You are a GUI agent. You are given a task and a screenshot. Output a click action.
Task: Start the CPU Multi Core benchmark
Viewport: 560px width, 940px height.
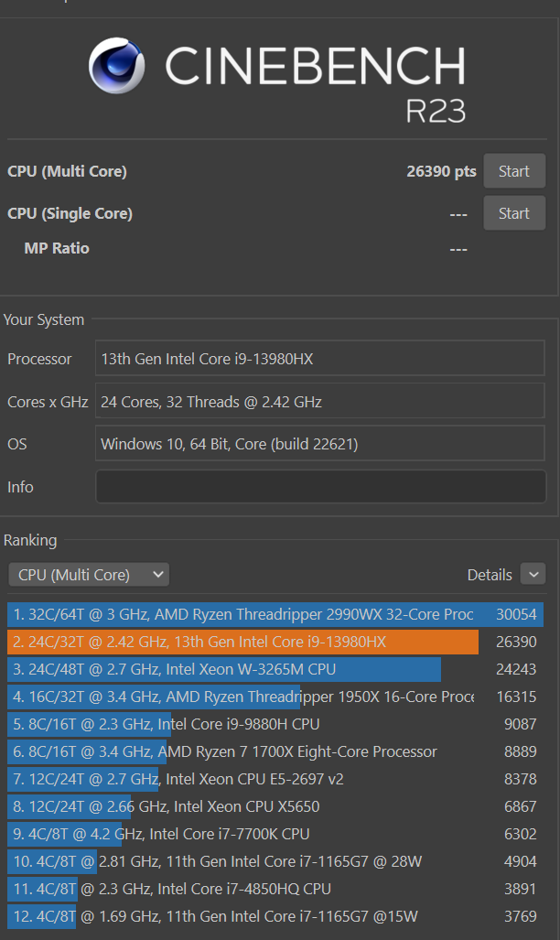pyautogui.click(x=513, y=171)
